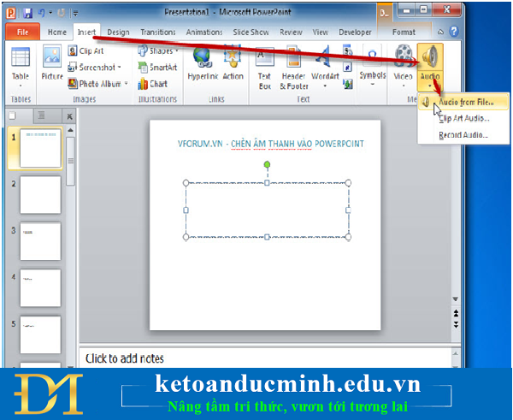513x420 pixels.
Task: Click the green rotation handle
Action: pyautogui.click(x=267, y=164)
